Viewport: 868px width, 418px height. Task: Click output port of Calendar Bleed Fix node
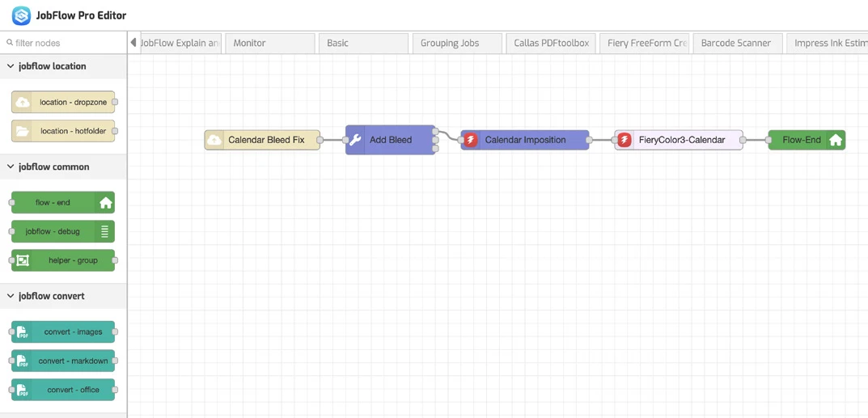tap(320, 140)
